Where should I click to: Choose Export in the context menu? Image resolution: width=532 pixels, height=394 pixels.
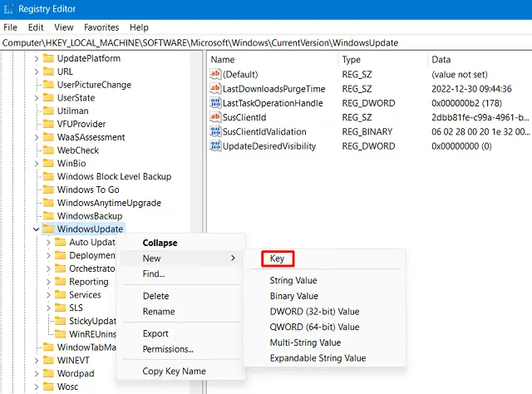coord(181,333)
